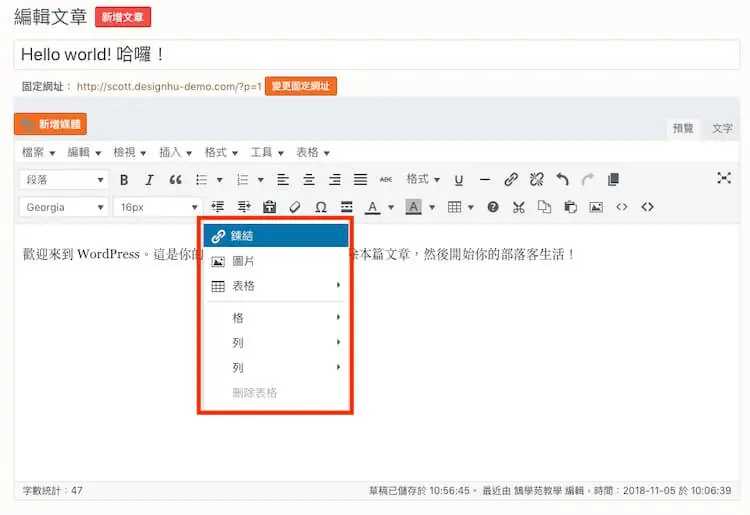Toggle strikethrough ABC formatting
The image size is (750, 515).
(x=386, y=180)
